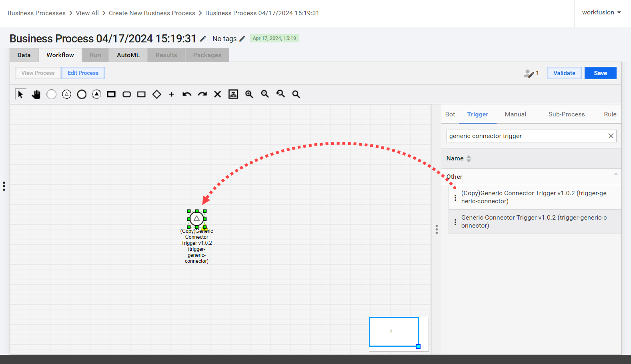
Task: Pick the circle with outlined triangle shape
Action: 66,94
